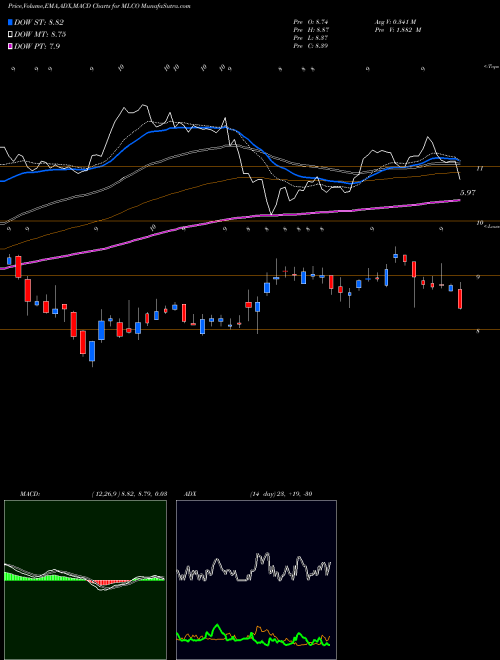Click the 'Pre O: 8.74' value

pyautogui.click(x=311, y=21)
